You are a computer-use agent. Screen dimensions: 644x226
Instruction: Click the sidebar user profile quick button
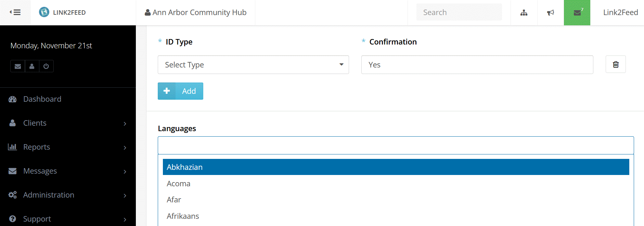click(x=32, y=66)
